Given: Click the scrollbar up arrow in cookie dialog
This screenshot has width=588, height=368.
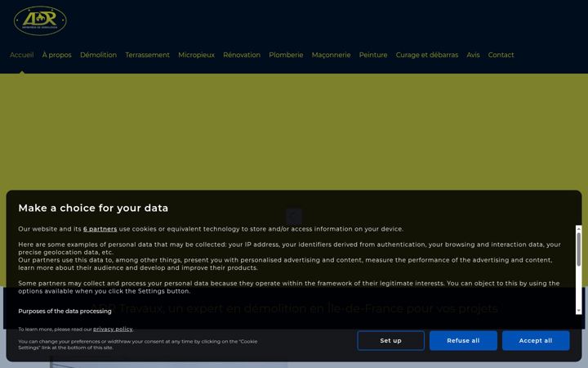Looking at the screenshot, I should tap(579, 228).
